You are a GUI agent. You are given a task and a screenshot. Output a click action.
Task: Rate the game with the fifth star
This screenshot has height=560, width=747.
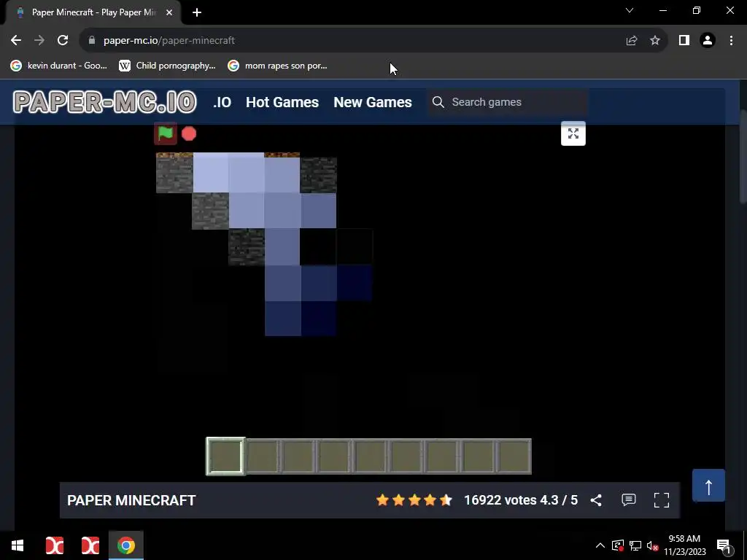click(446, 500)
